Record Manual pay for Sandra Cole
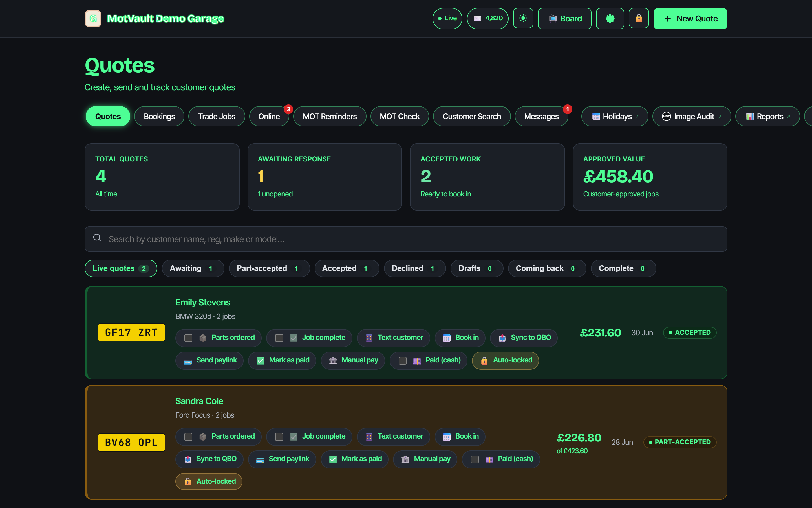Image resolution: width=812 pixels, height=508 pixels. click(425, 459)
